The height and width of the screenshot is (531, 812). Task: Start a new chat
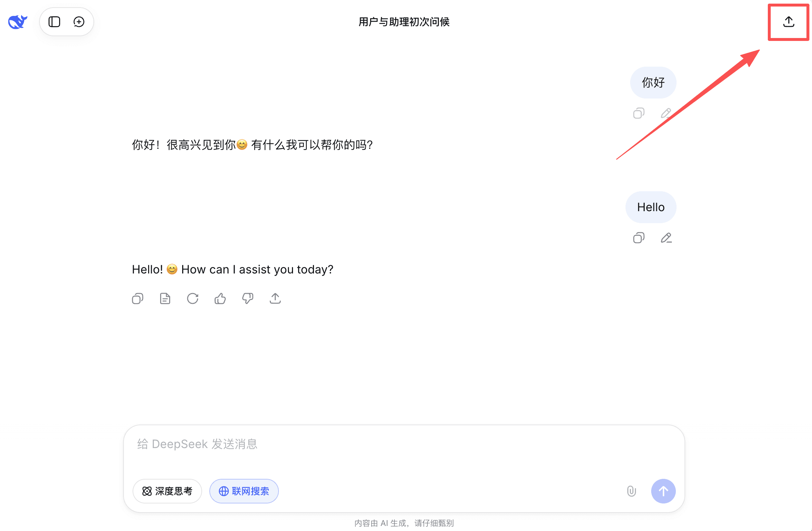pyautogui.click(x=78, y=22)
